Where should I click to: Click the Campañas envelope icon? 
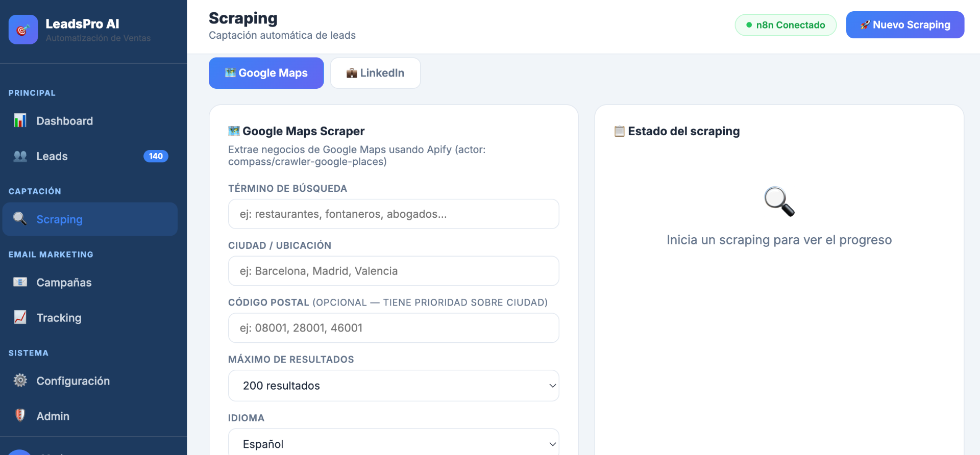tap(20, 282)
